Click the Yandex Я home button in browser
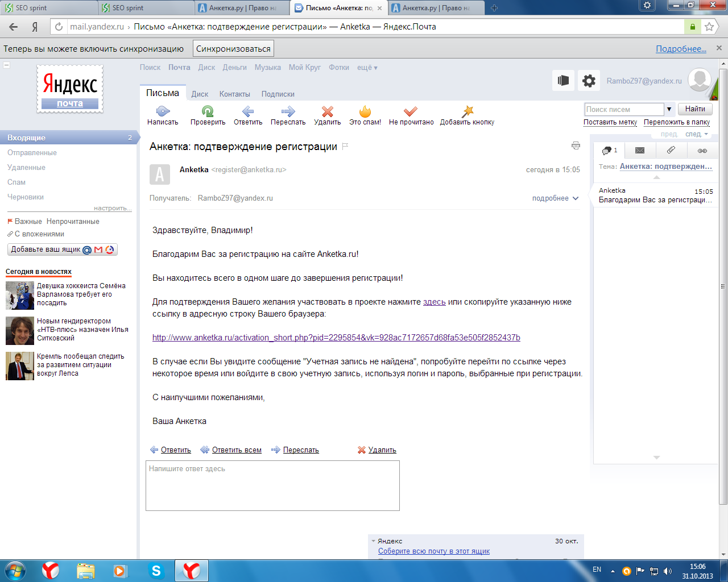The width and height of the screenshot is (728, 582). (x=35, y=27)
